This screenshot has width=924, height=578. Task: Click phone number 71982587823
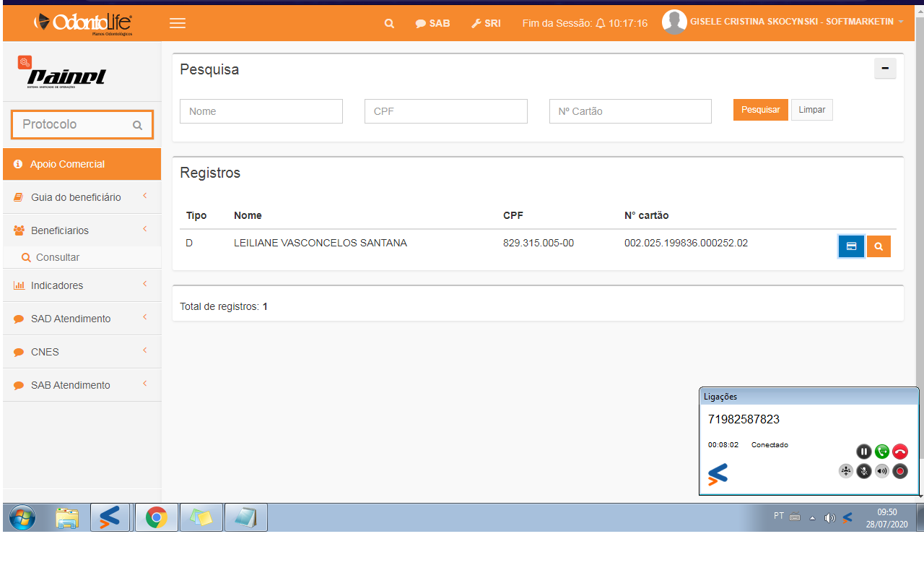[x=744, y=419]
